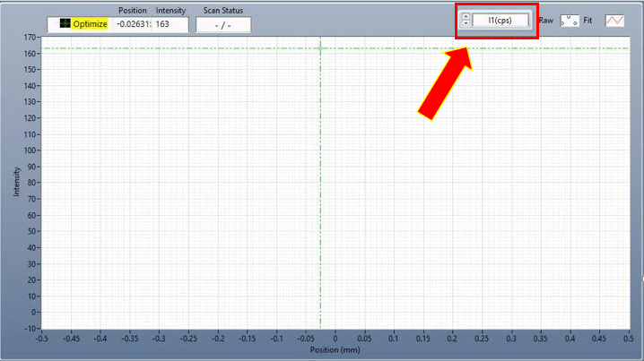Click the 0.5 maximum x-axis tick value
The height and width of the screenshot is (361, 644).
(629, 339)
